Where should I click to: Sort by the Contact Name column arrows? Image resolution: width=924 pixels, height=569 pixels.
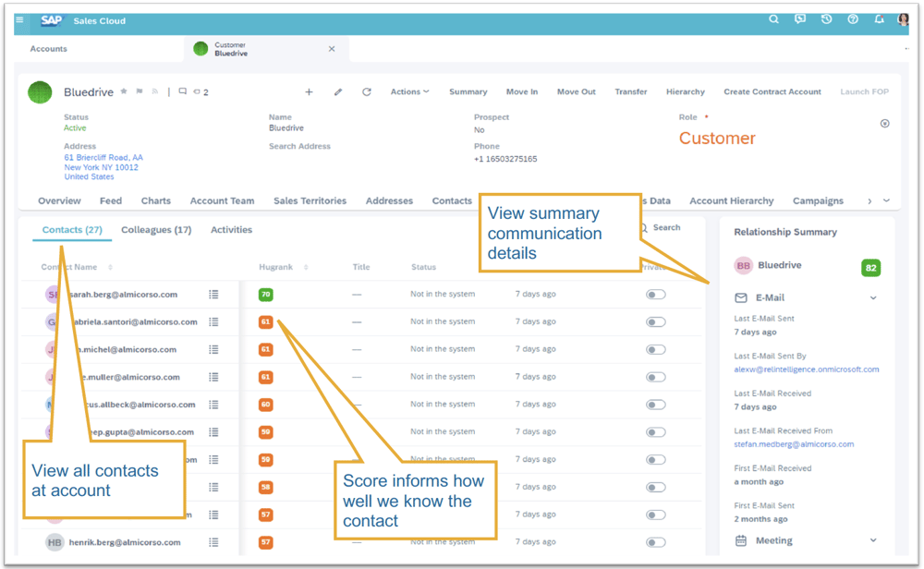(110, 268)
